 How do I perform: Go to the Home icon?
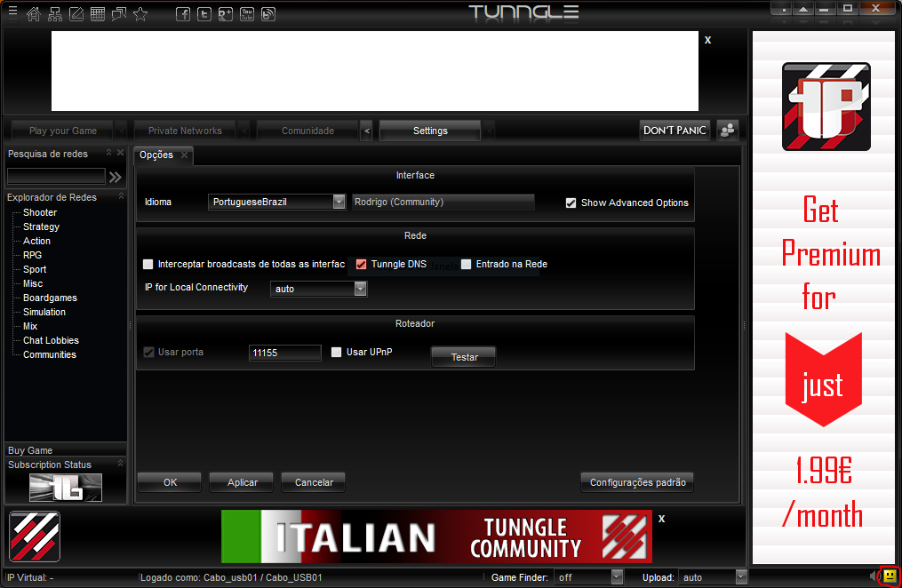pyautogui.click(x=34, y=14)
